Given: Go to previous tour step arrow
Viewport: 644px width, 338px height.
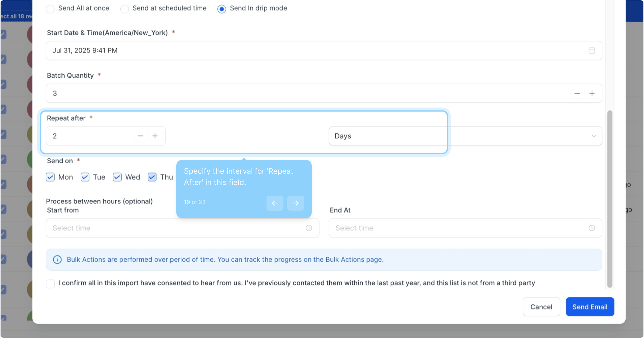Looking at the screenshot, I should click(275, 203).
